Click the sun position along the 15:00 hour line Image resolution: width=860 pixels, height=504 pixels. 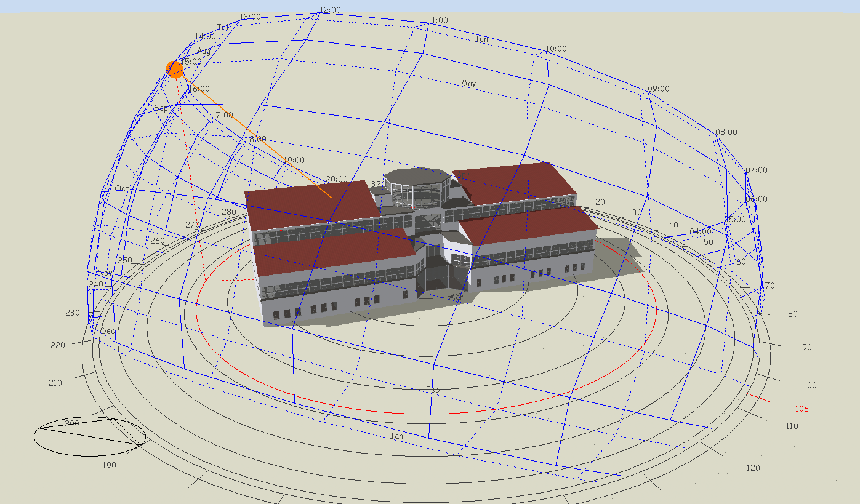point(174,69)
